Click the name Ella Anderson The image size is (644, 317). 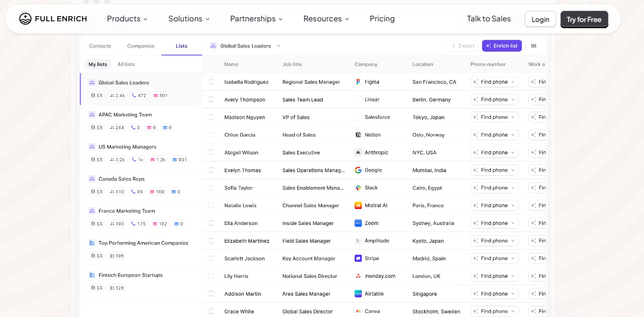241,223
